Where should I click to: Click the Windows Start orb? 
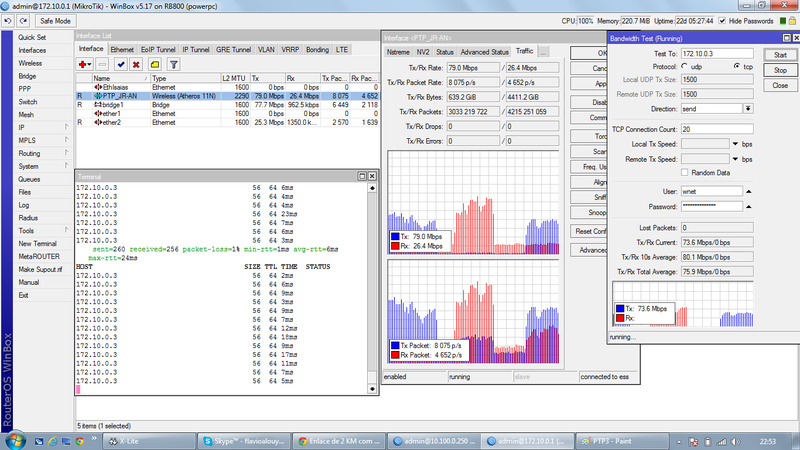(x=15, y=440)
